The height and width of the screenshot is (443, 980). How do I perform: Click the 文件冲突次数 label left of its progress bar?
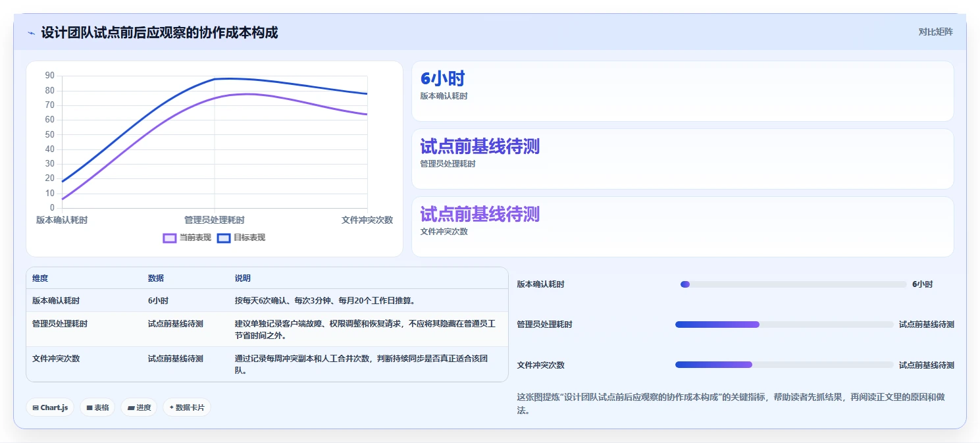click(540, 365)
